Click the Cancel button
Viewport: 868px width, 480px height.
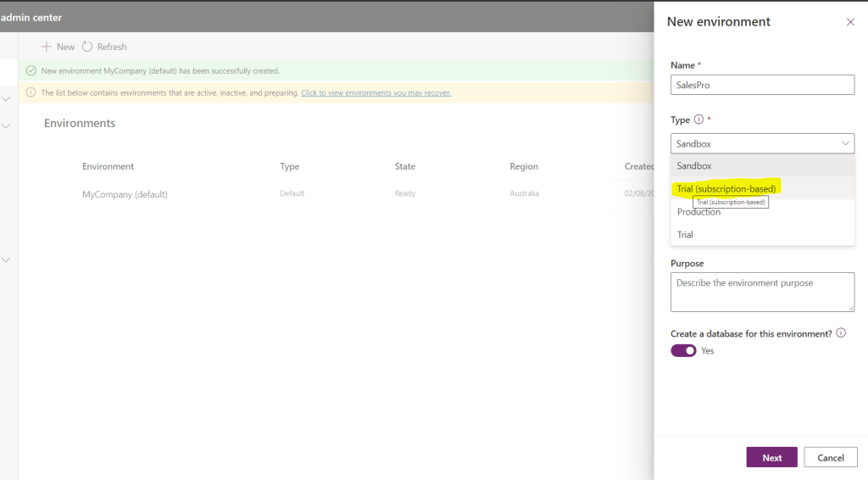(830, 457)
